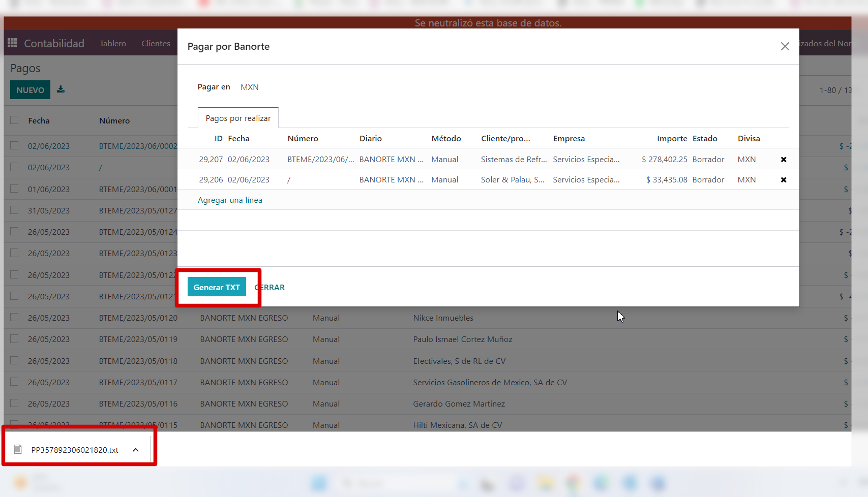Screen dimensions: 868x497
Task: Check row BTEME/2023/05/0127 checkbox
Action: [x=14, y=210]
